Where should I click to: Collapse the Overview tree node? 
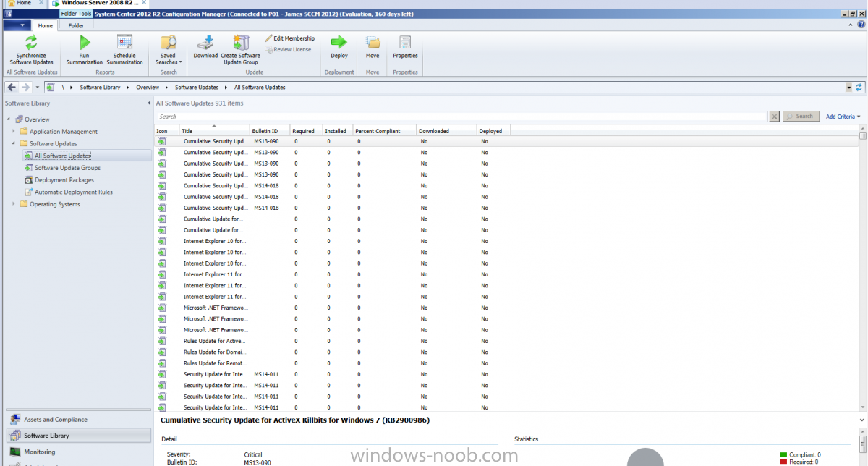(x=8, y=119)
